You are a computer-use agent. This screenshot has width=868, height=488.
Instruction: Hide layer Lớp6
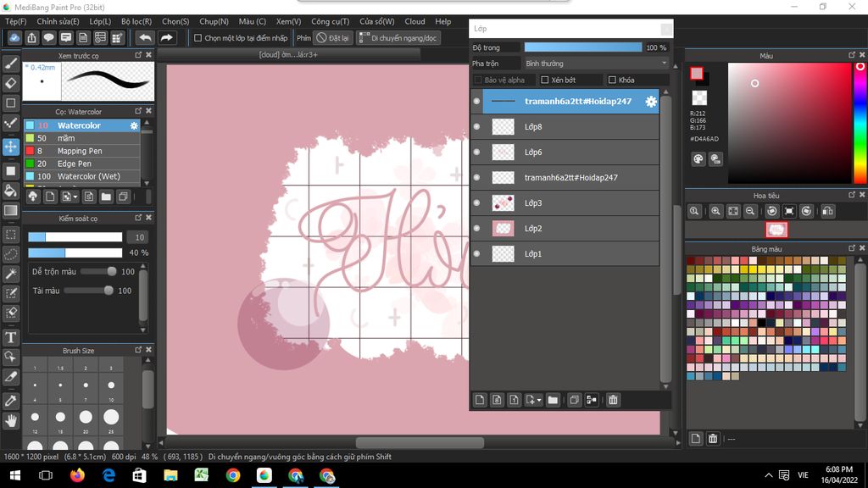(x=476, y=152)
